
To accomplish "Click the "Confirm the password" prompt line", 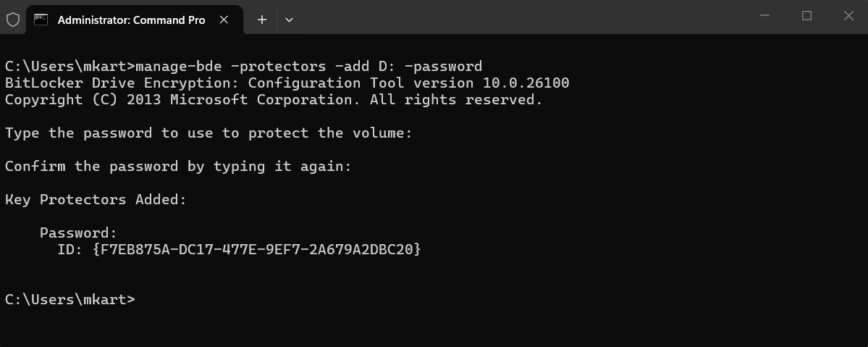I will (x=178, y=166).
